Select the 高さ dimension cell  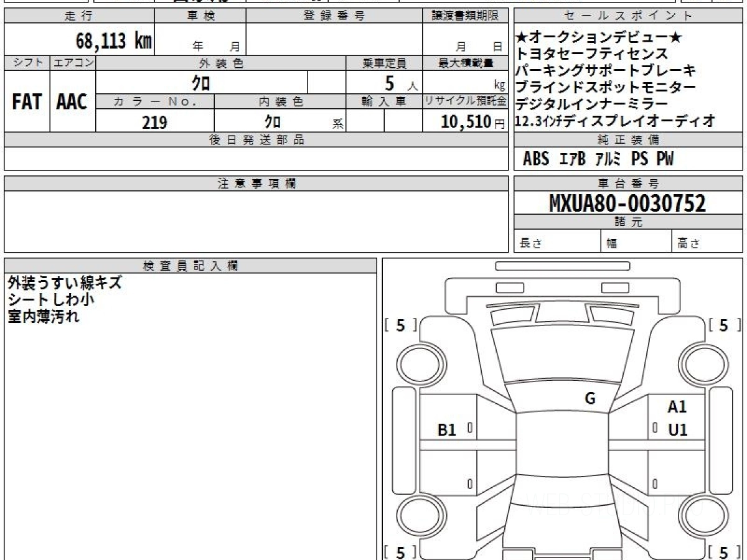coord(708,241)
